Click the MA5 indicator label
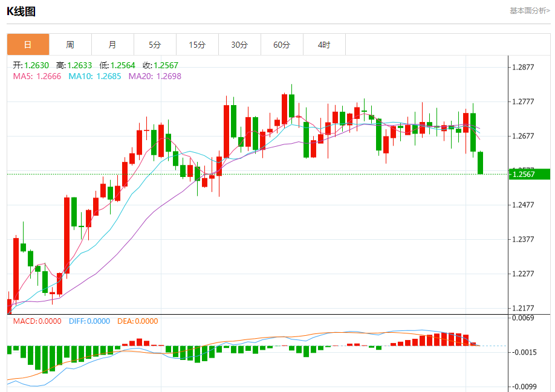 click(x=37, y=76)
